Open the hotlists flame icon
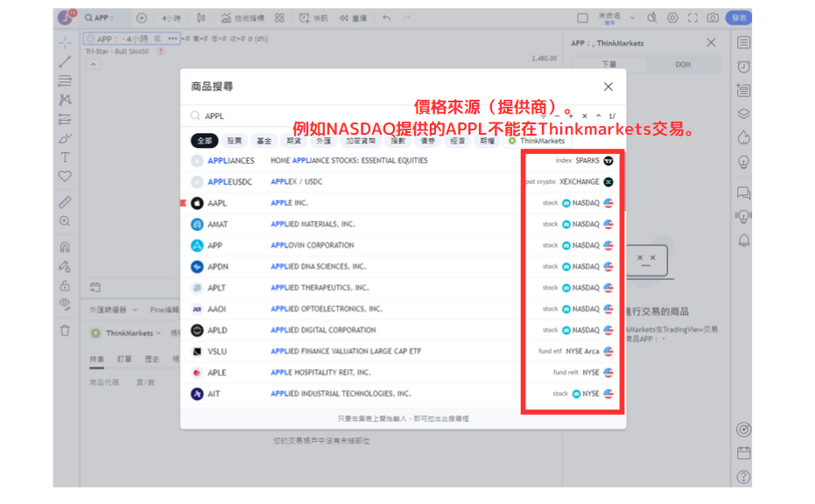This screenshot has height=504, width=815. click(743, 137)
